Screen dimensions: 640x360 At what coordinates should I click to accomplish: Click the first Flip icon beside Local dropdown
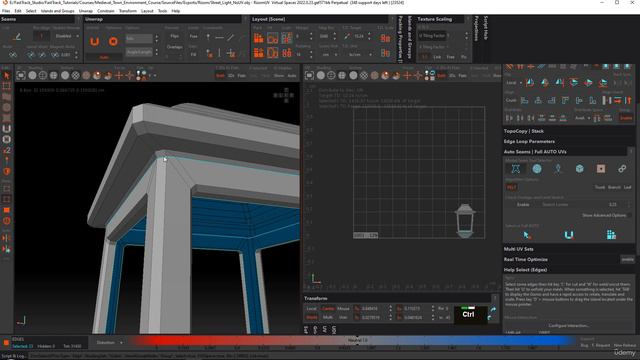(x=530, y=83)
